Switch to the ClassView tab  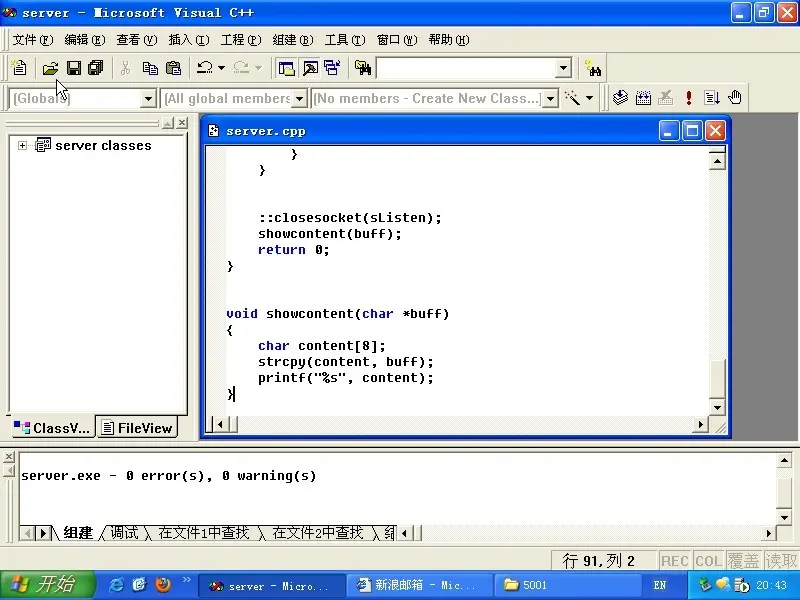pos(53,428)
